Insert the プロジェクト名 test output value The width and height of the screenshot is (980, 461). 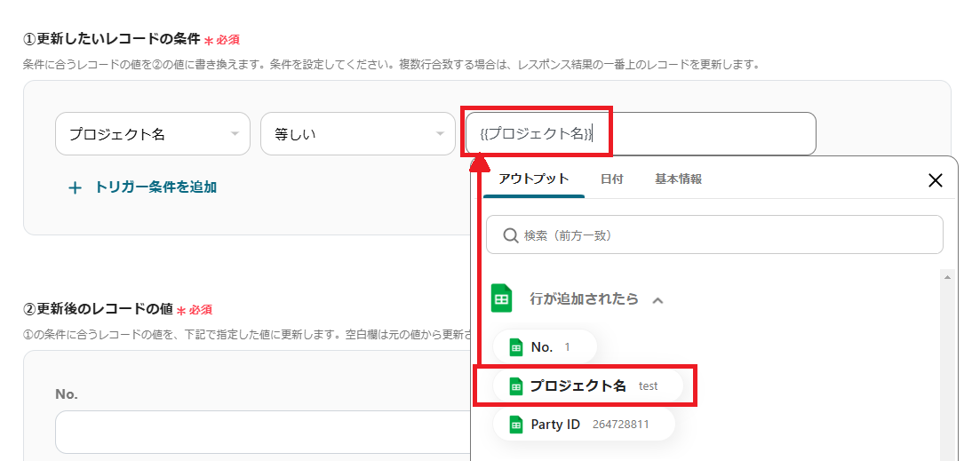pyautogui.click(x=586, y=385)
